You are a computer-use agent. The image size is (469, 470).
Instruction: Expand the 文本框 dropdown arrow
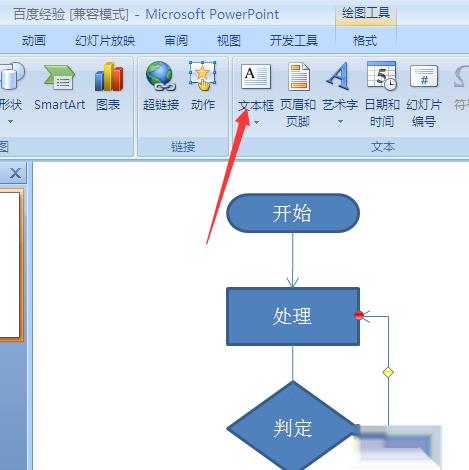256,122
